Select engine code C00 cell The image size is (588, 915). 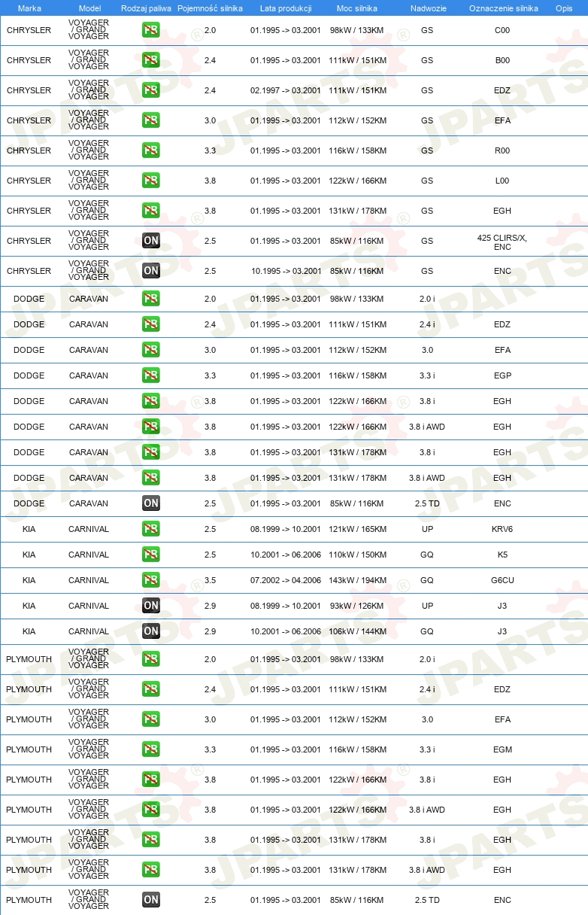coord(502,30)
